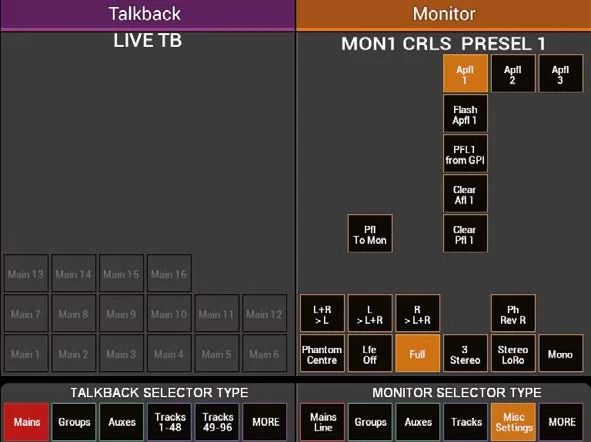
Task: Click Main 16 talkback button
Action: 170,274
